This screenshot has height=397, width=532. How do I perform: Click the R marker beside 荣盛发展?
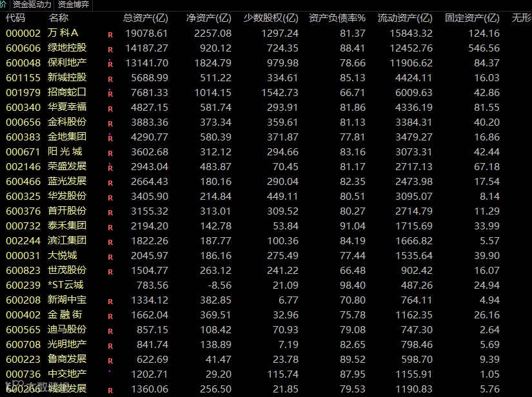[x=110, y=168]
